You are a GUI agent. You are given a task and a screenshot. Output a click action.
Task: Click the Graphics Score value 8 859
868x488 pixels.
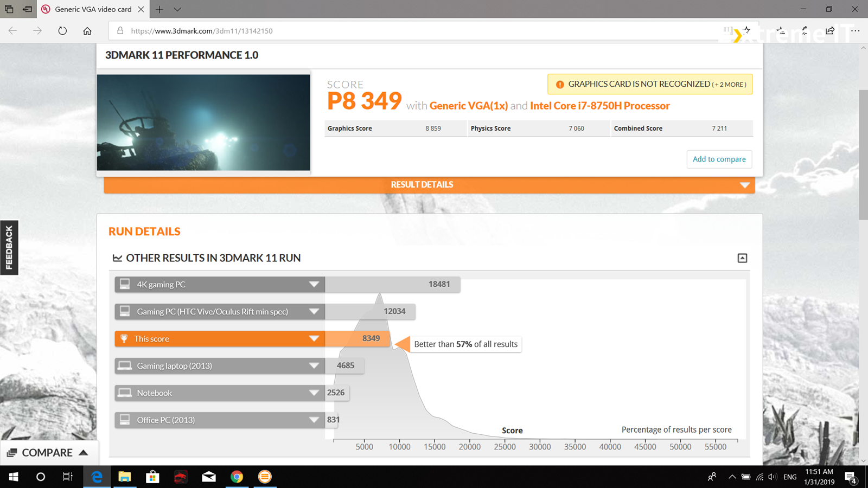tap(433, 129)
